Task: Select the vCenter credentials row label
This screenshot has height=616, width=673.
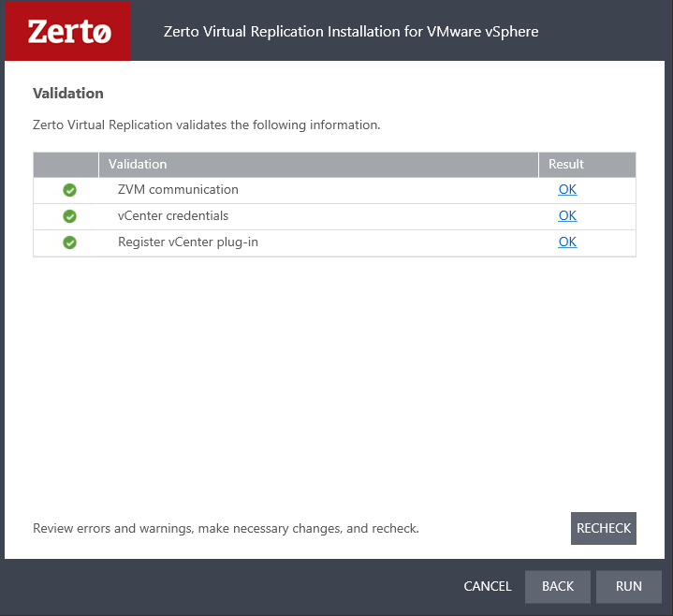Action: (x=172, y=215)
